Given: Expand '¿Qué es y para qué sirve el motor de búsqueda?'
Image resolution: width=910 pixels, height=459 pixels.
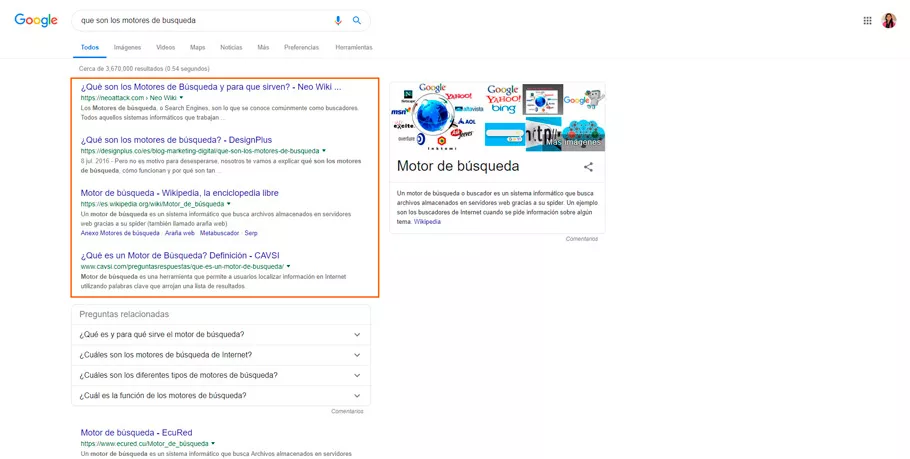Looking at the screenshot, I should tap(221, 335).
